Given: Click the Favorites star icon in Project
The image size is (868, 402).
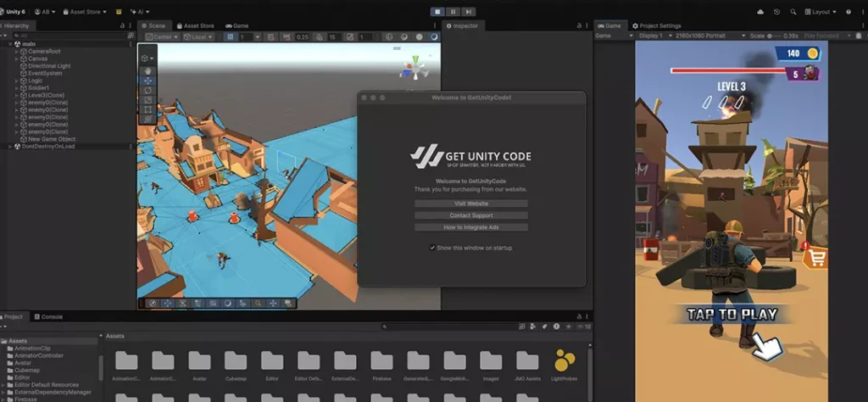Looking at the screenshot, I should (569, 327).
